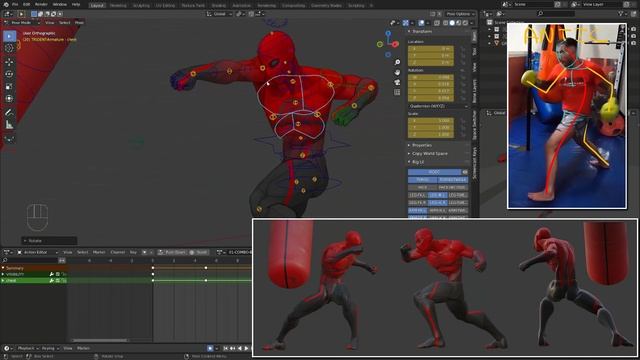Open the Help menu

click(76, 4)
